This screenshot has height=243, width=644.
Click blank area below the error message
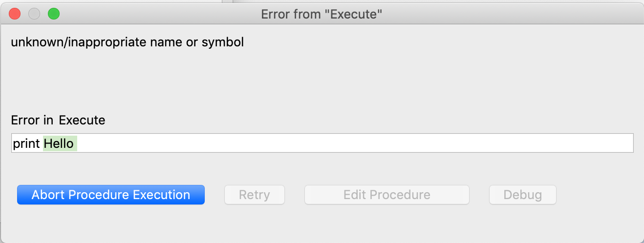coord(322,81)
